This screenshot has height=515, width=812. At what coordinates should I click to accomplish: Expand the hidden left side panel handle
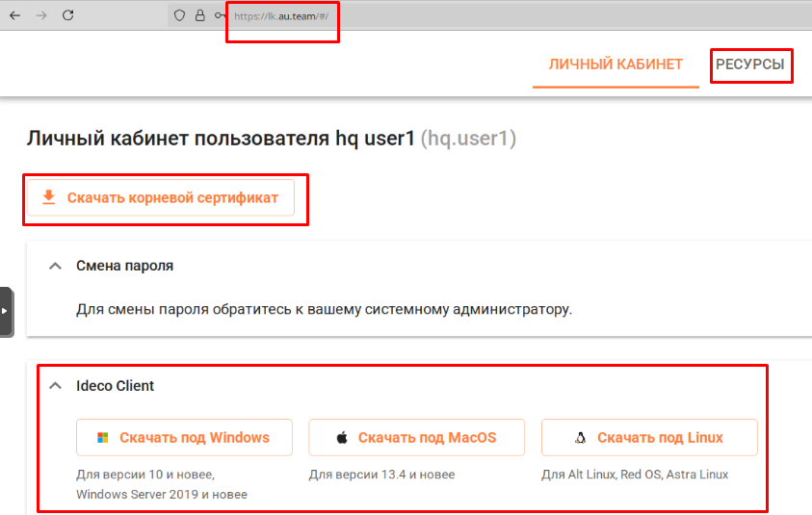coord(5,311)
